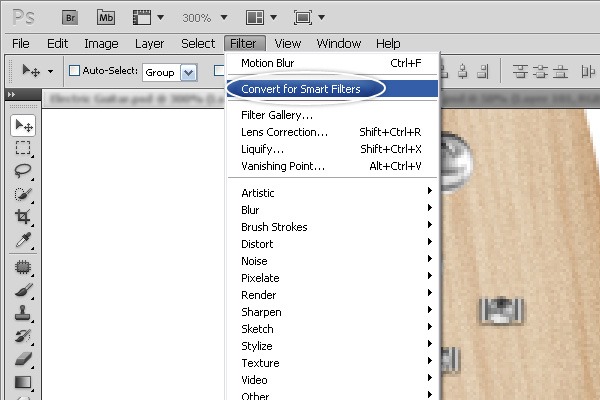This screenshot has height=400, width=600.
Task: Choose Liquify from the Filter menu
Action: point(332,149)
